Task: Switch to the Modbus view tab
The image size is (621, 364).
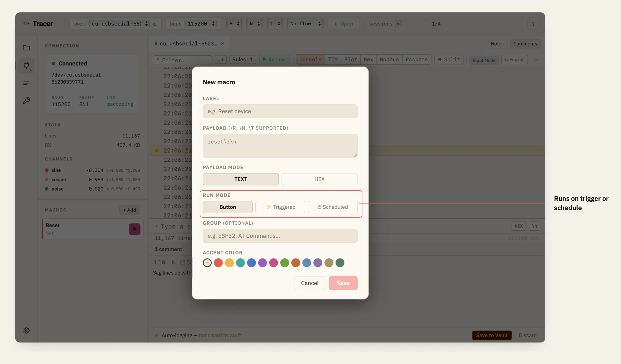Action: pyautogui.click(x=389, y=59)
